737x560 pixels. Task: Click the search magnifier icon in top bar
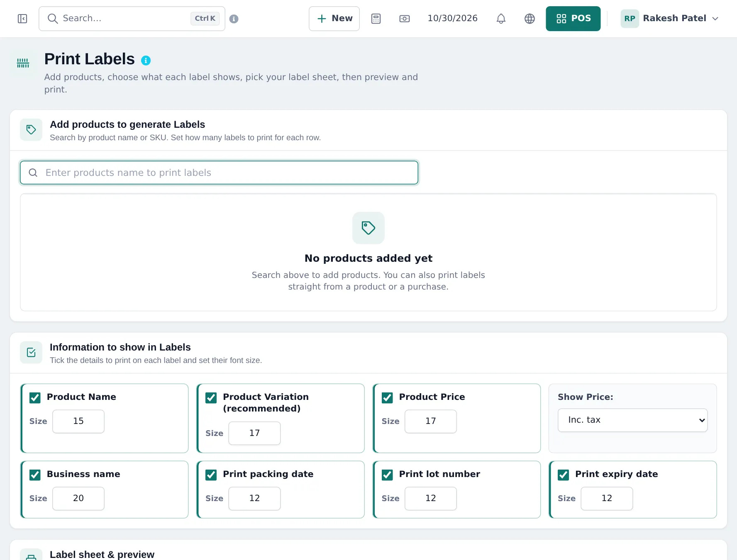[x=52, y=19]
